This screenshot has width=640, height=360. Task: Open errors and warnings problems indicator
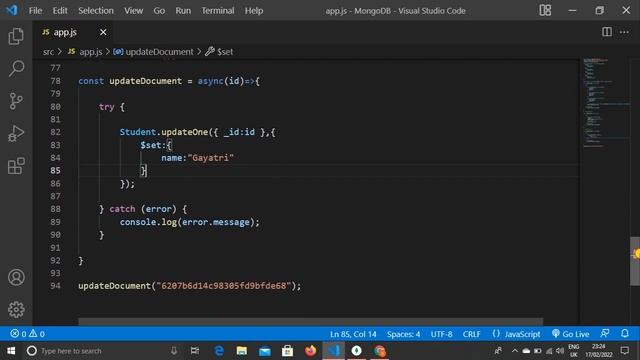pyautogui.click(x=28, y=334)
